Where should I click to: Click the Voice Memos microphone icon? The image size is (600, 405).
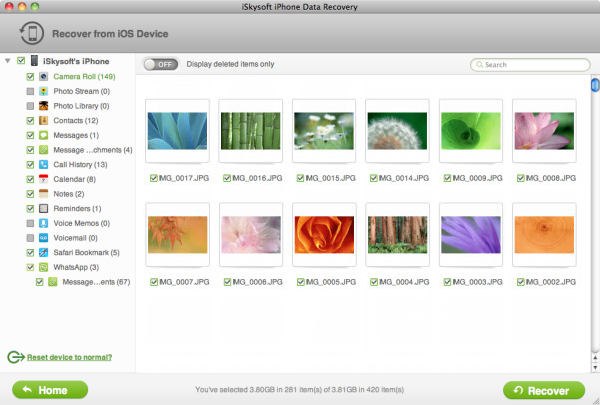[44, 223]
